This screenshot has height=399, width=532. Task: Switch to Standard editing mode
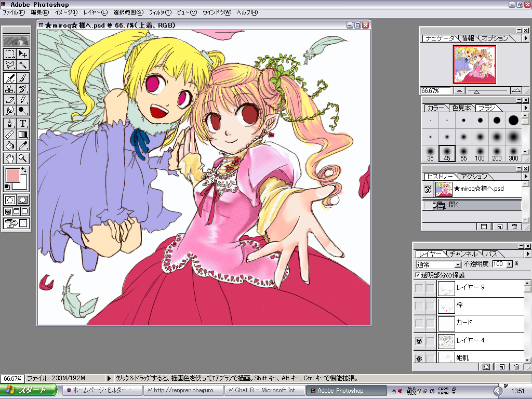point(10,200)
